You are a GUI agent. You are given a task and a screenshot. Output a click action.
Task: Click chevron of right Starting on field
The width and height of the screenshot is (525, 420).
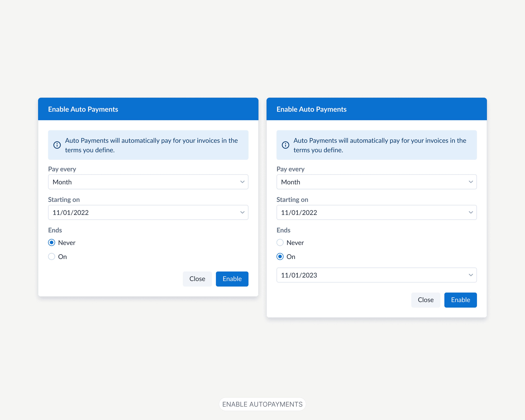click(471, 212)
